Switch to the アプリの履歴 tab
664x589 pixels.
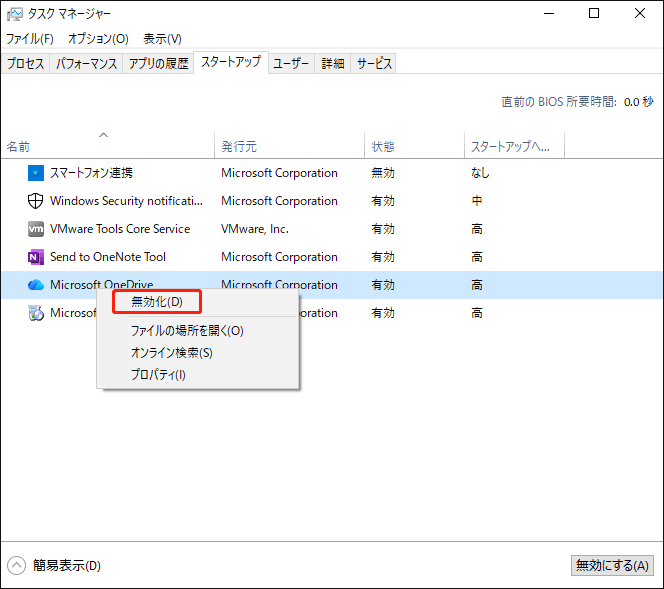158,64
